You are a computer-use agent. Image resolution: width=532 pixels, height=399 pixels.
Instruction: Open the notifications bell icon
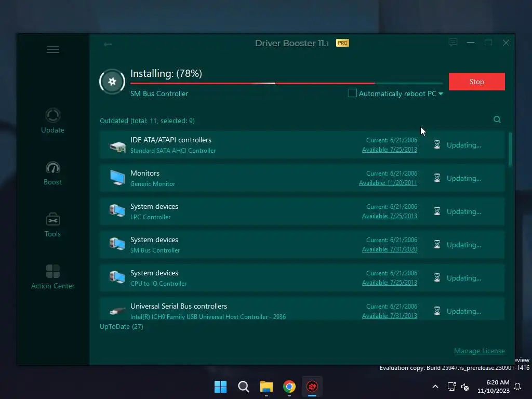coord(518,387)
